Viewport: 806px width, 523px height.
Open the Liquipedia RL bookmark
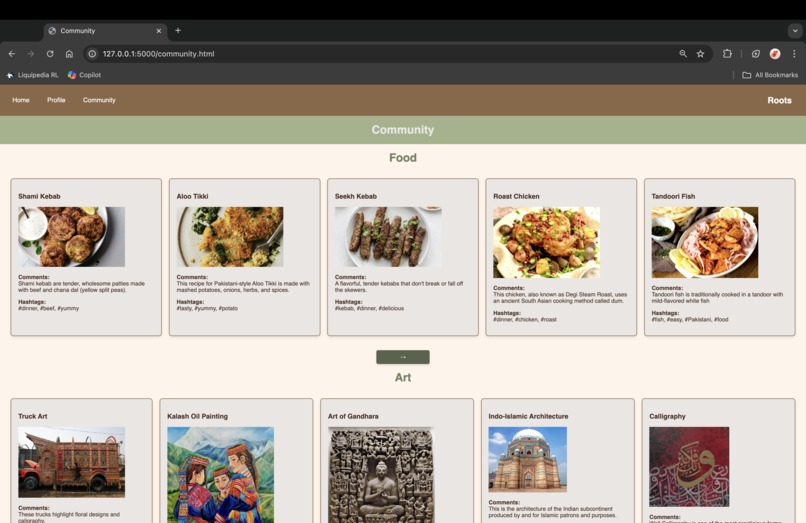click(x=32, y=75)
